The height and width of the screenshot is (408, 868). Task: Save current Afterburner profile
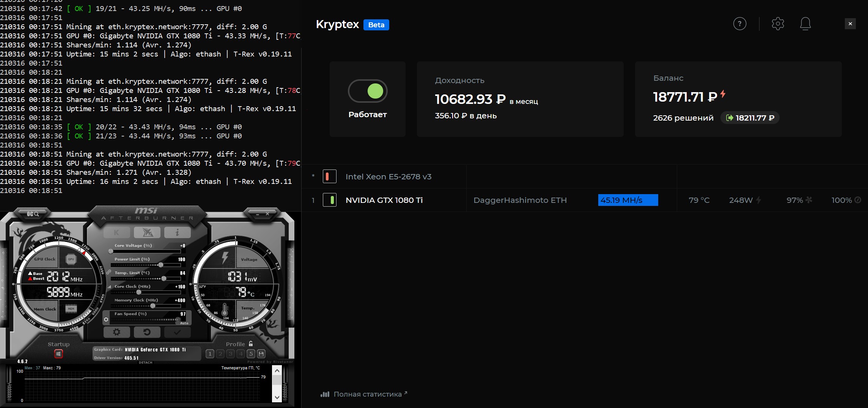click(261, 354)
